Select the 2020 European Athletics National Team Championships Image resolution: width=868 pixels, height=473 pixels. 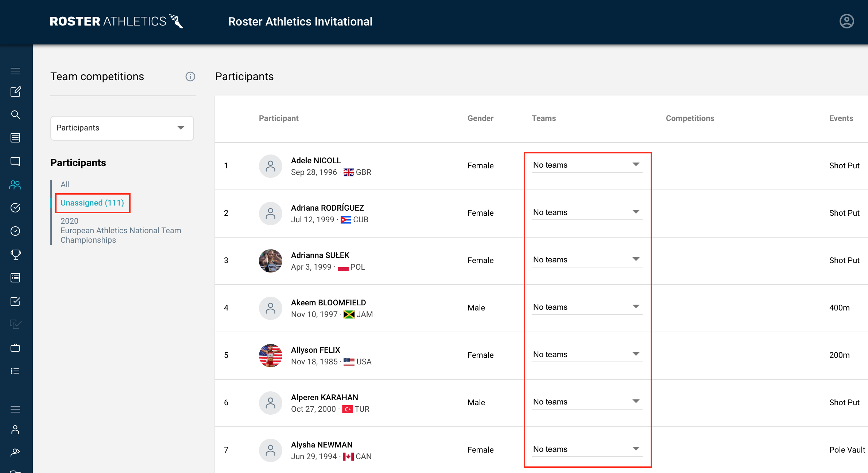point(121,230)
